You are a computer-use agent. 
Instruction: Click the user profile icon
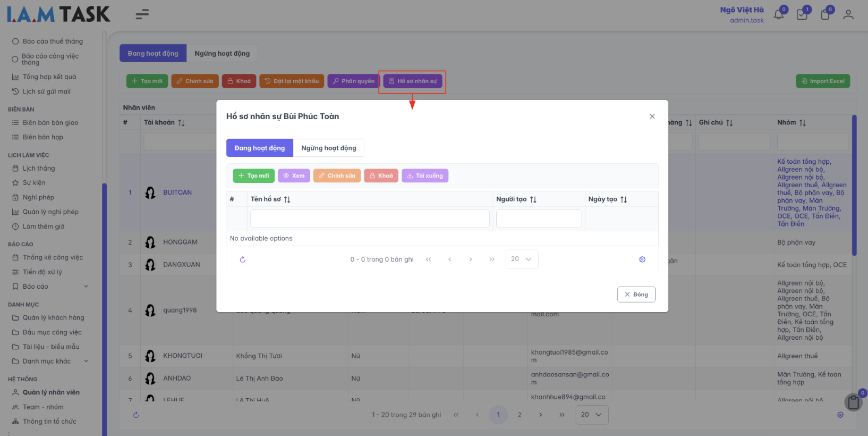(848, 15)
